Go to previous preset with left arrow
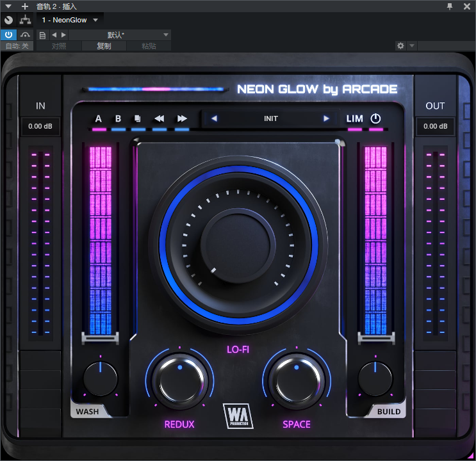This screenshot has width=476, height=461. 214,118
